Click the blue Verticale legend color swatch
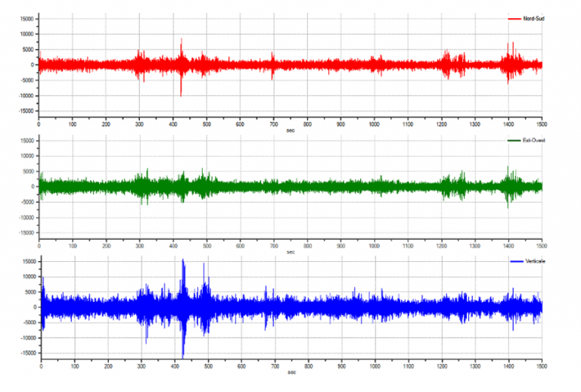The width and height of the screenshot is (581, 392). [x=515, y=261]
